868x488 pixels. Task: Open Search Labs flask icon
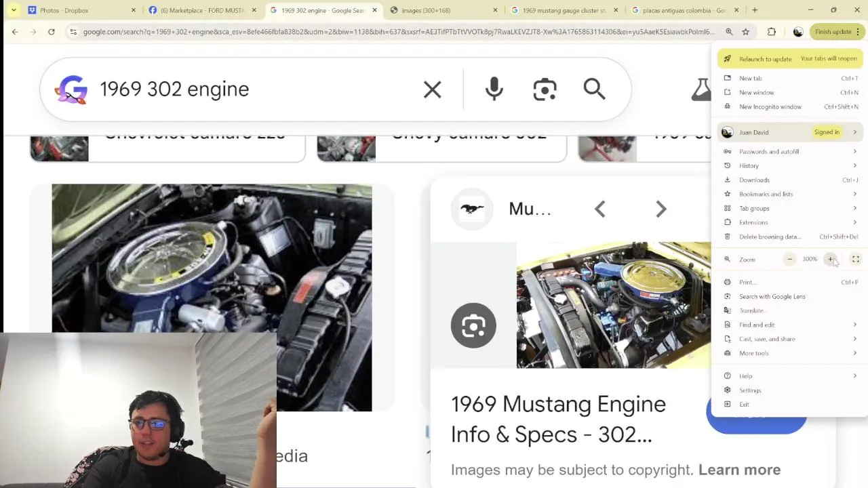pyautogui.click(x=701, y=89)
